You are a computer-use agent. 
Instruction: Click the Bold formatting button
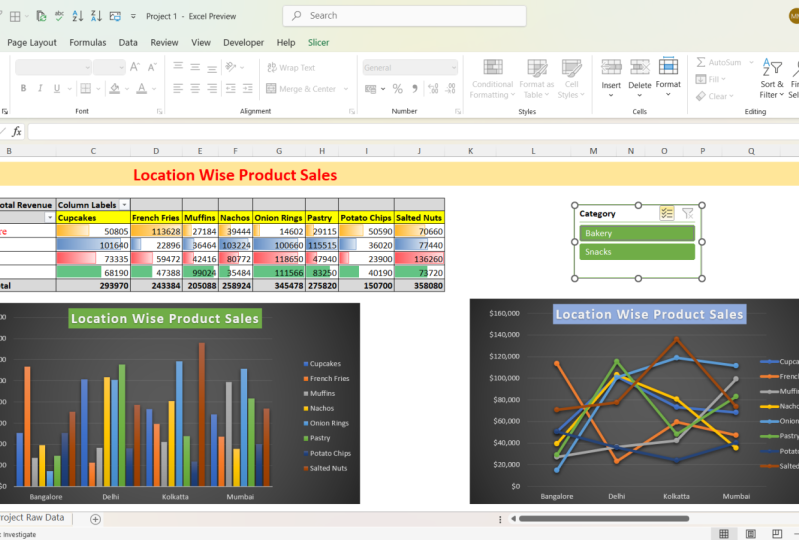(23, 89)
